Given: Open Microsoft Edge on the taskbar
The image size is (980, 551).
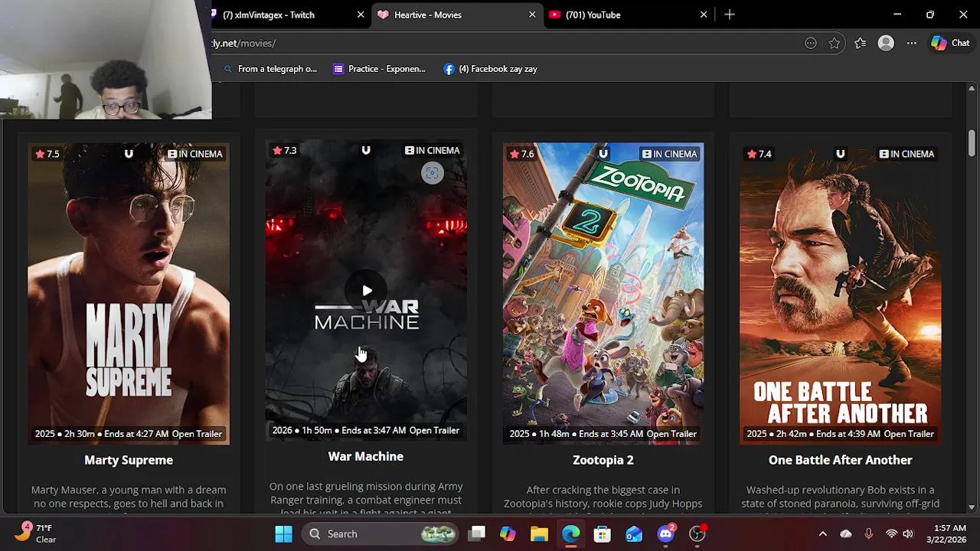Looking at the screenshot, I should [571, 534].
